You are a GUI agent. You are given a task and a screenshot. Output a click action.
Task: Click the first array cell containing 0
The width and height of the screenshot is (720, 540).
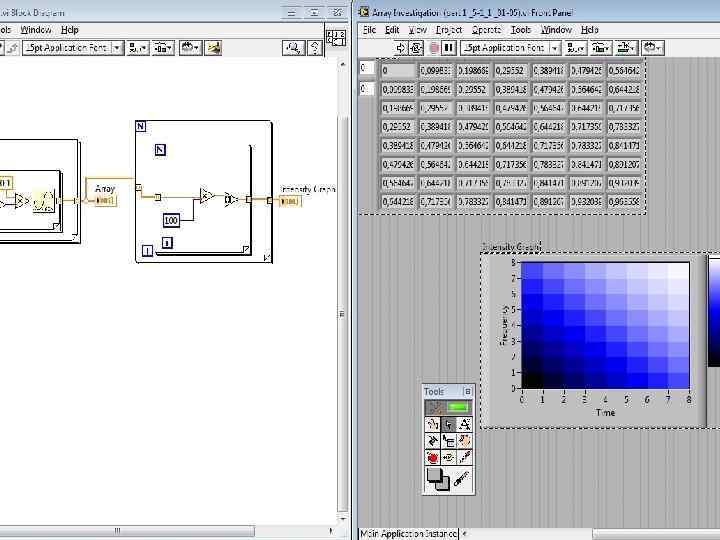point(398,70)
